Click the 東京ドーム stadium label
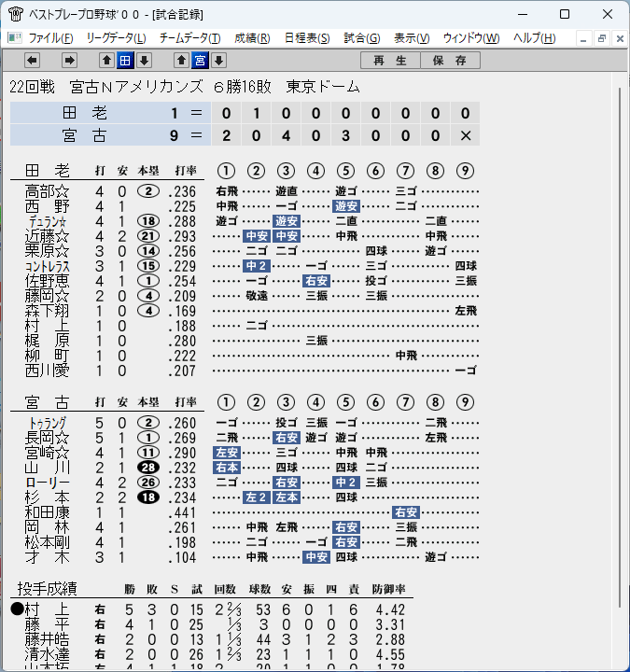 point(323,87)
